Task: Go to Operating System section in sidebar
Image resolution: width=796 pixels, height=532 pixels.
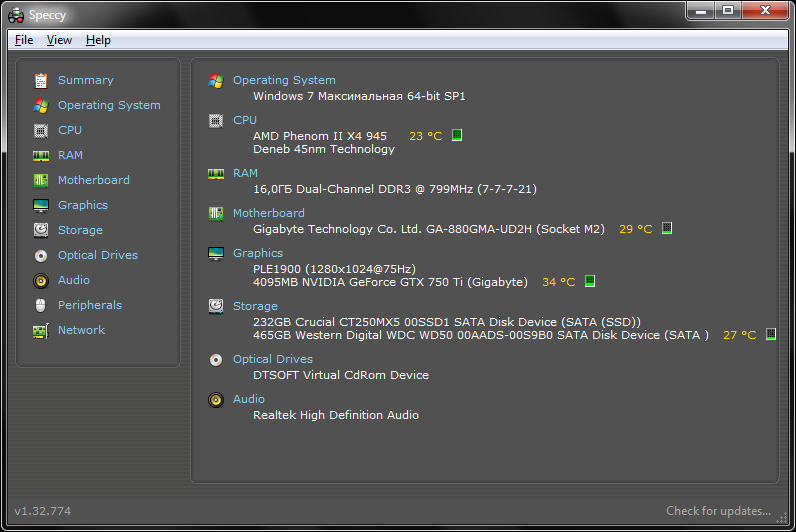Action: (109, 105)
